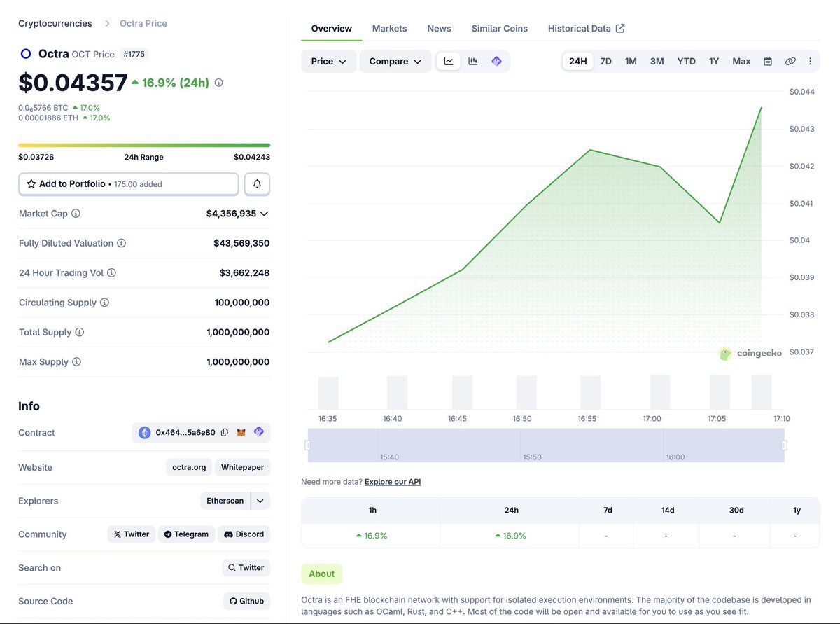Open the News tab
Image resolution: width=840 pixels, height=624 pixels.
(439, 29)
